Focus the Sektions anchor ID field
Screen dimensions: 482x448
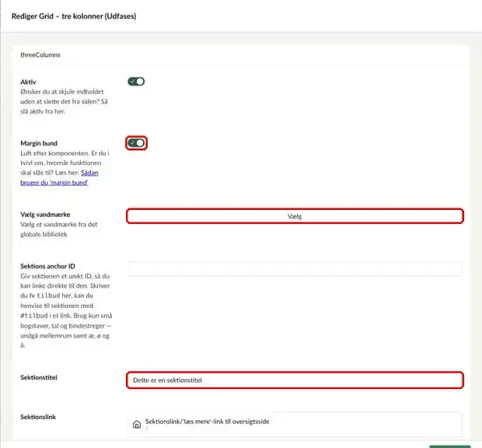click(295, 269)
